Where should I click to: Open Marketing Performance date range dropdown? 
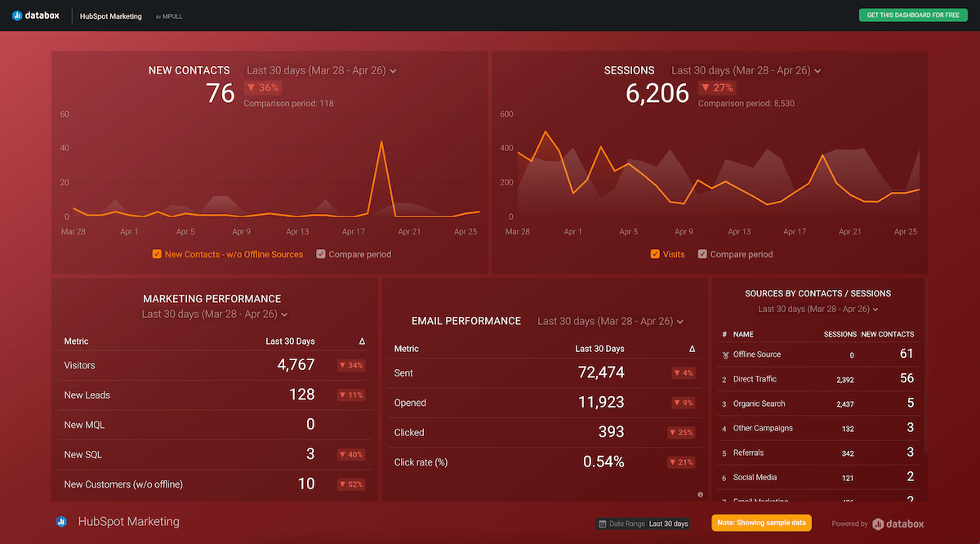pyautogui.click(x=215, y=314)
